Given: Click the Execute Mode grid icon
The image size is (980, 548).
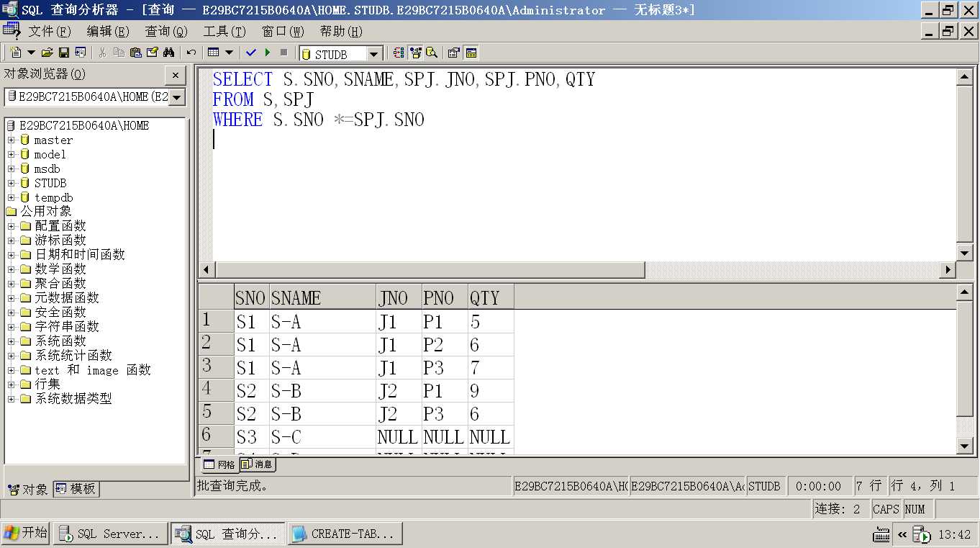Looking at the screenshot, I should [213, 53].
